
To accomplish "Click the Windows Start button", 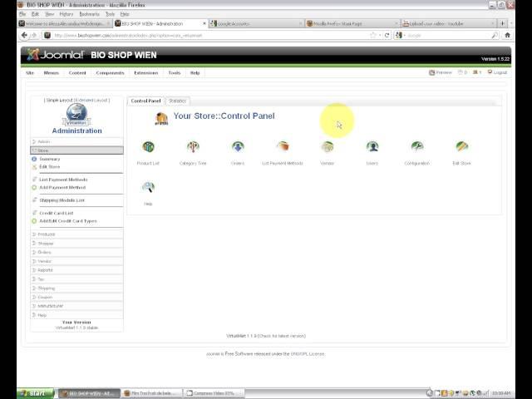I will pos(35,393).
